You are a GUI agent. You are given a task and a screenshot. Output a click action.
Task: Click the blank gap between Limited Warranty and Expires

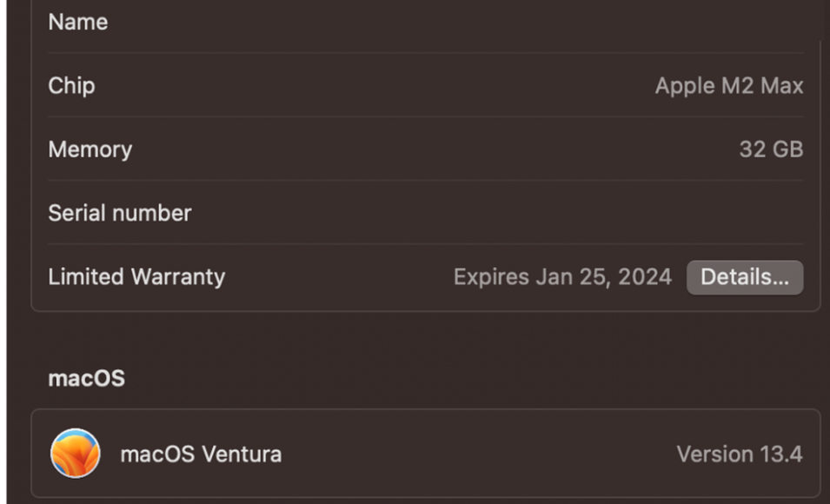(x=339, y=277)
